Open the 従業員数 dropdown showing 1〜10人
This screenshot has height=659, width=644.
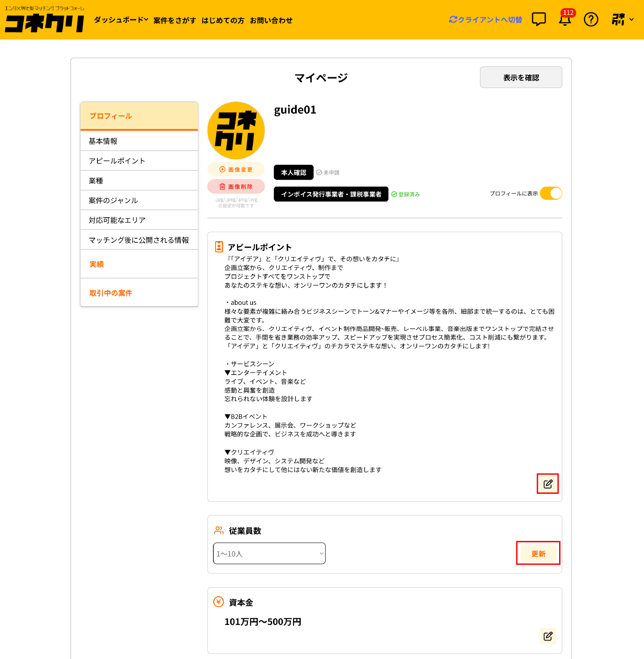269,554
